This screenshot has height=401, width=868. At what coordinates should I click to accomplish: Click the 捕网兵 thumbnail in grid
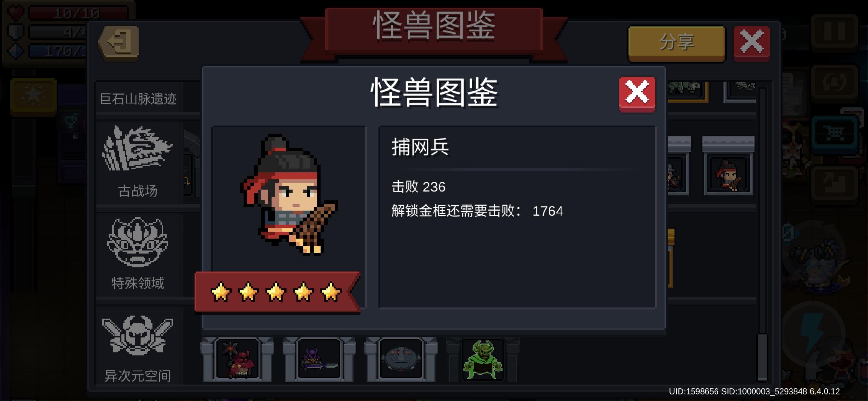pyautogui.click(x=728, y=175)
